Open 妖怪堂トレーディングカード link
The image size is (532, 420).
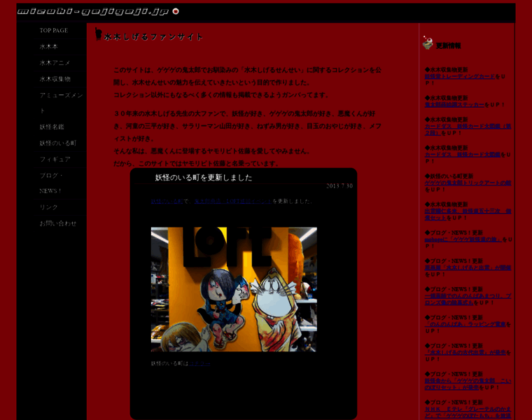tap(460, 77)
